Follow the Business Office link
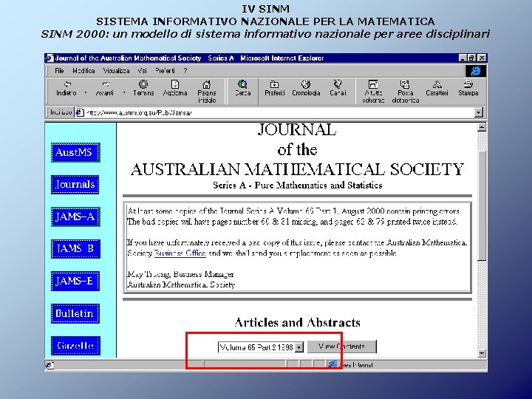Image resolution: width=532 pixels, height=399 pixels. (x=180, y=253)
